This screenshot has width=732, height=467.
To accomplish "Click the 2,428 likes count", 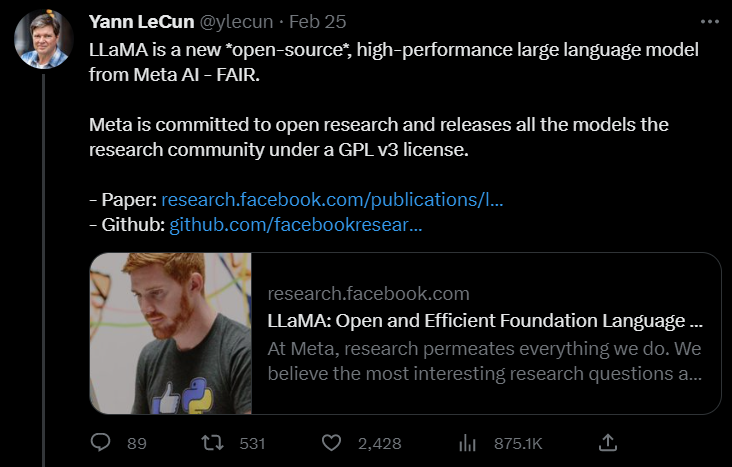I will (x=379, y=442).
